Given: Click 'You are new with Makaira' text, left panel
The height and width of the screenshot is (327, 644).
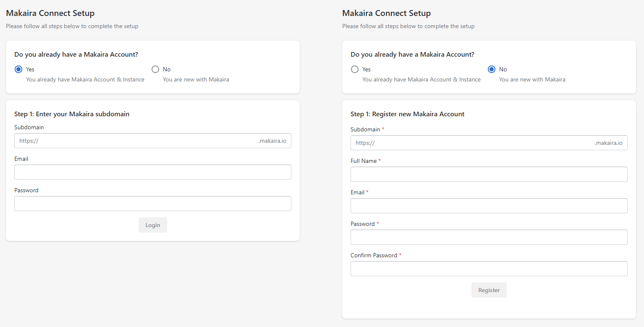Looking at the screenshot, I should coord(196,79).
